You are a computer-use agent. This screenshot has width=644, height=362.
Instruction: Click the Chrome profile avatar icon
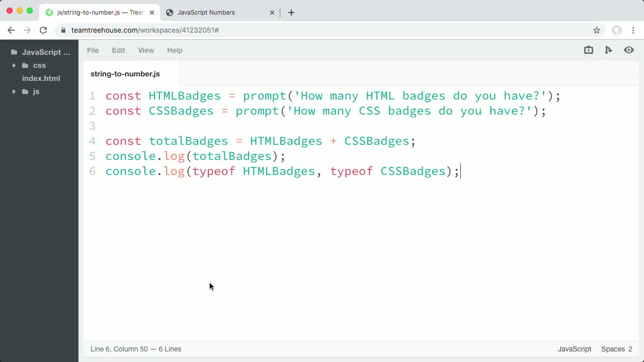(617, 30)
